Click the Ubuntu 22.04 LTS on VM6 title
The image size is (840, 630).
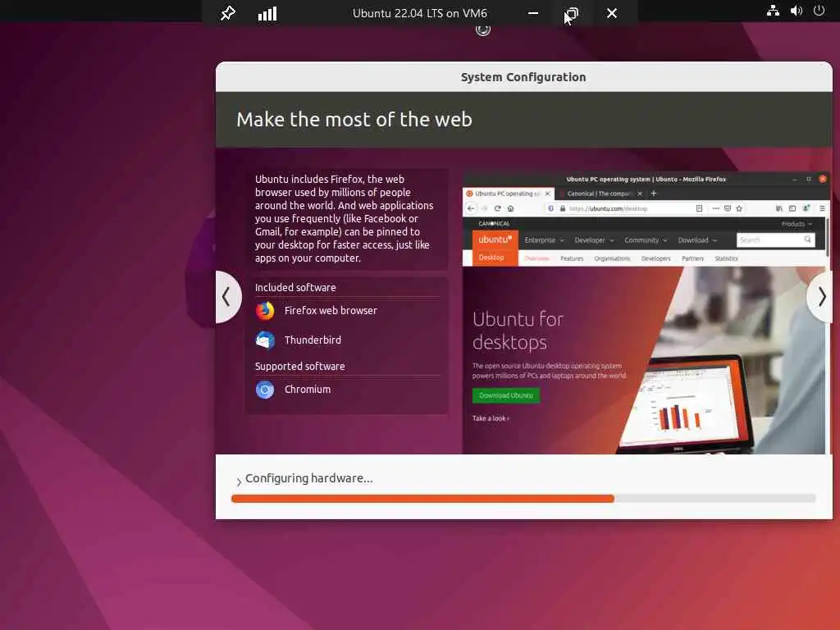tap(419, 13)
